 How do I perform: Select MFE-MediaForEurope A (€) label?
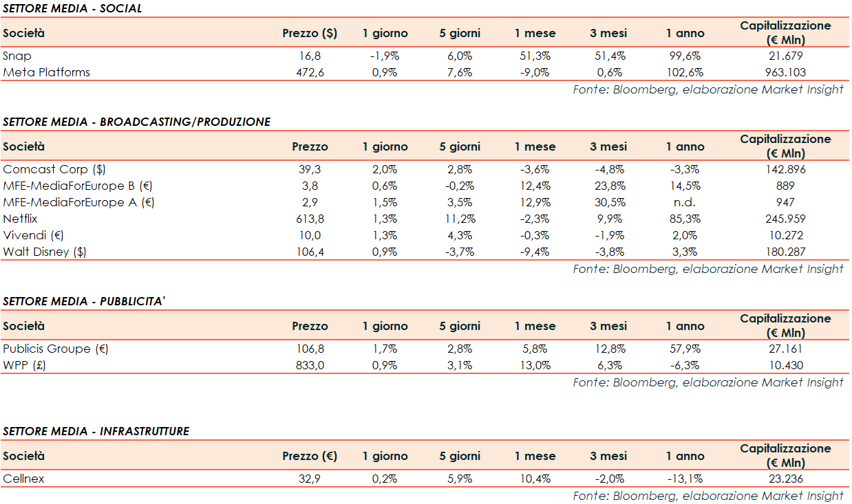point(79,202)
